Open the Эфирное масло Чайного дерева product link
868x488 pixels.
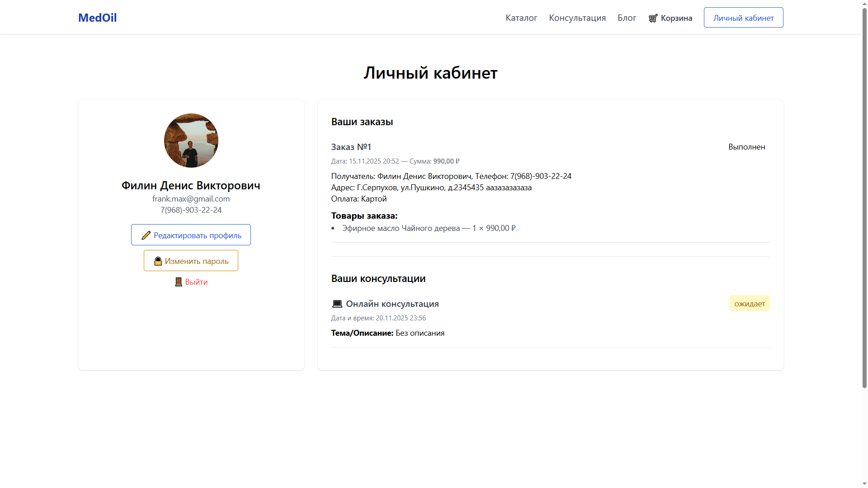401,228
